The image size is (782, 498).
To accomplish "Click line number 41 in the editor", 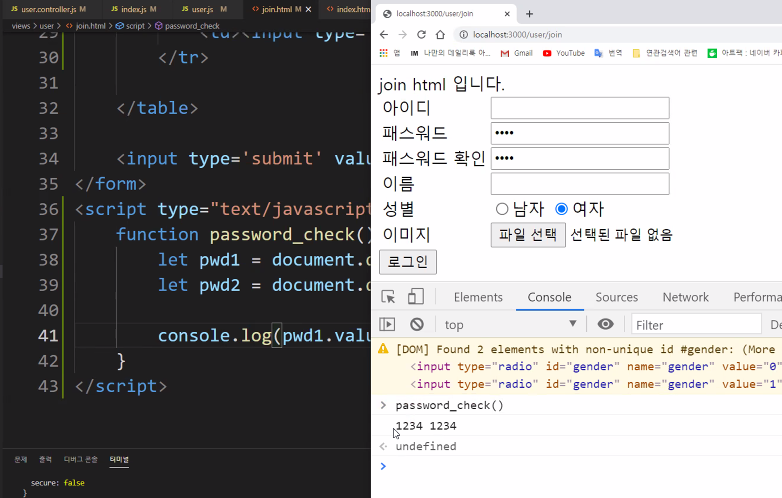I will tap(48, 335).
